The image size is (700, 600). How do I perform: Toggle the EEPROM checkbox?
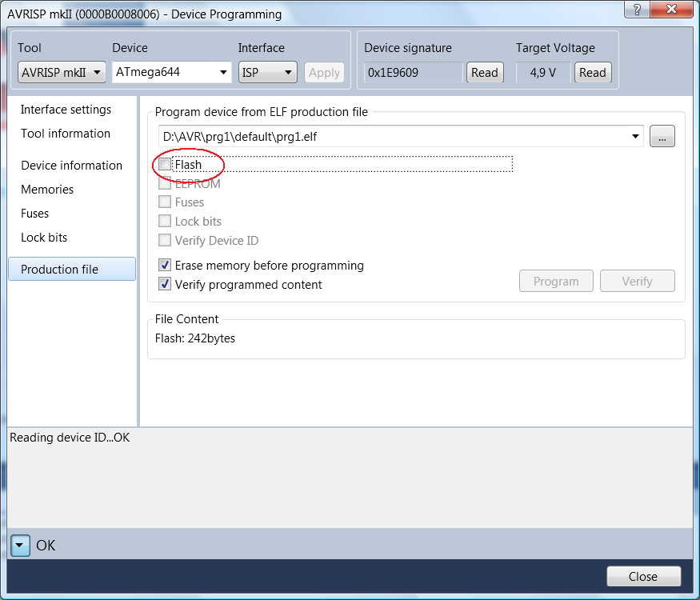pos(165,183)
